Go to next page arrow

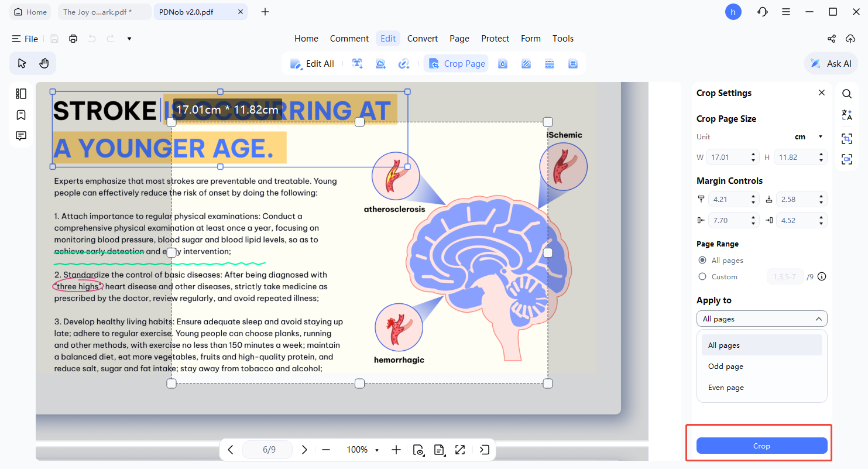304,450
